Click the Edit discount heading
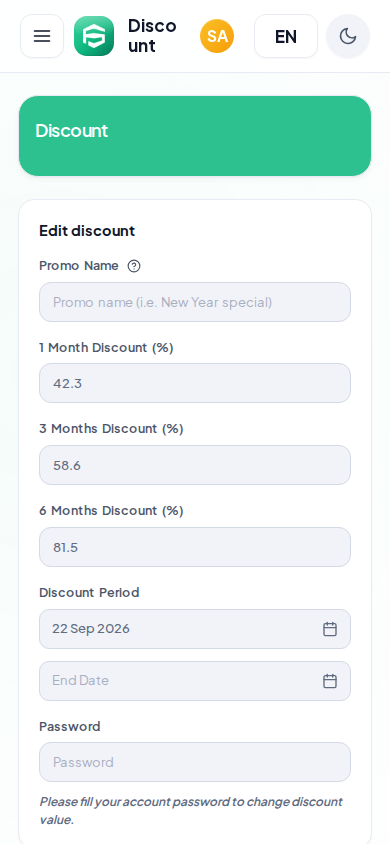This screenshot has height=844, width=390. (x=87, y=231)
